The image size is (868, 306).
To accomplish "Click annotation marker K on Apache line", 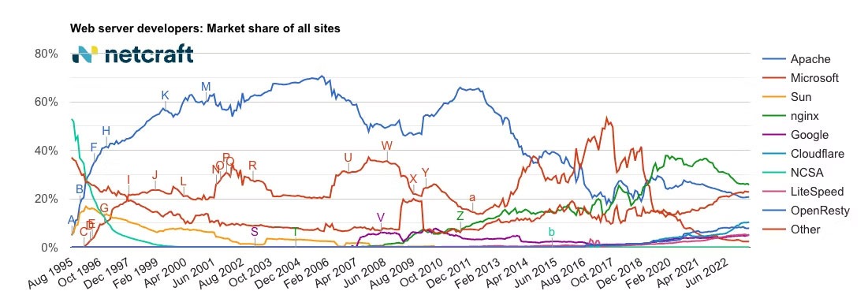I will [165, 95].
